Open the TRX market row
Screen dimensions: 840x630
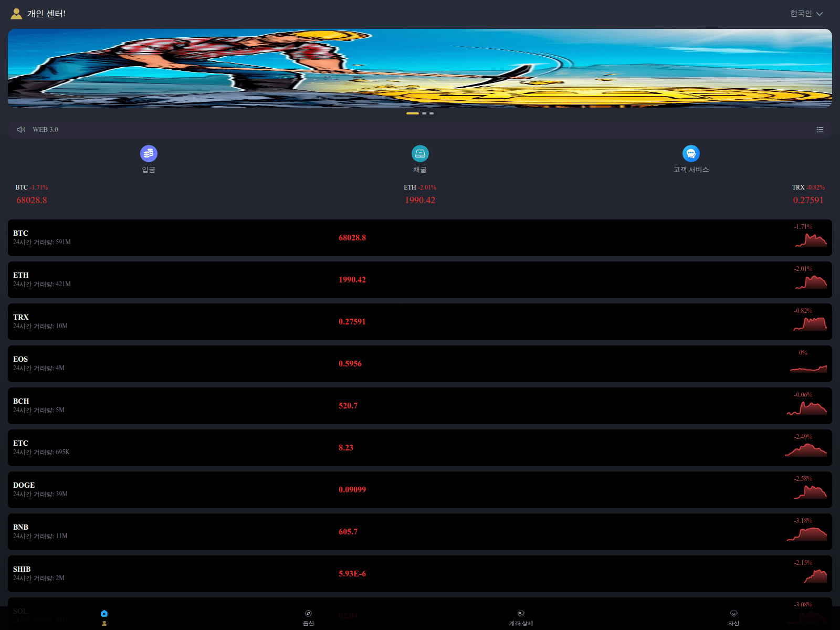(x=420, y=322)
